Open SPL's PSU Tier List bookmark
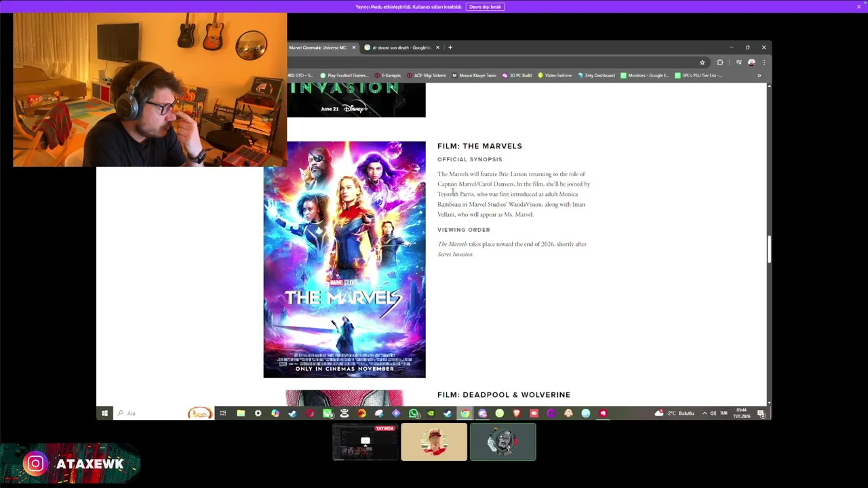The width and height of the screenshot is (868, 488). [698, 75]
